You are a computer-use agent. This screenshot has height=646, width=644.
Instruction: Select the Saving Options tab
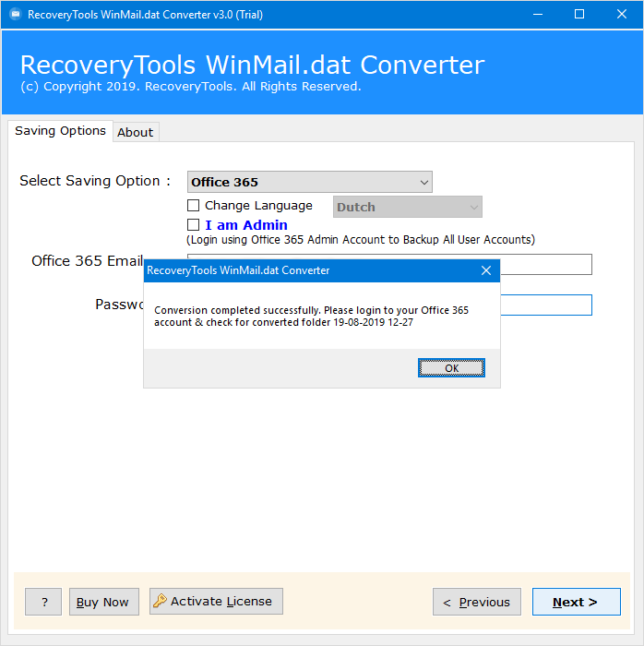60,131
